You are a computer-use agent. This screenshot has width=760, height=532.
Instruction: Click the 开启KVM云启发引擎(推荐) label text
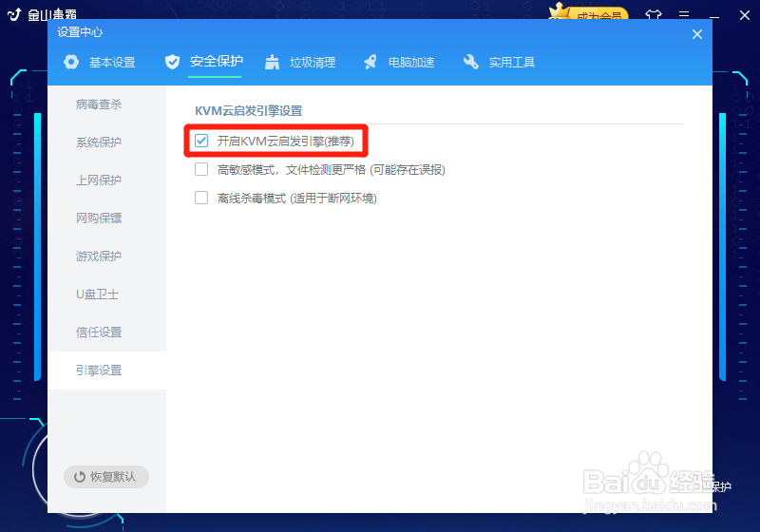(x=286, y=141)
